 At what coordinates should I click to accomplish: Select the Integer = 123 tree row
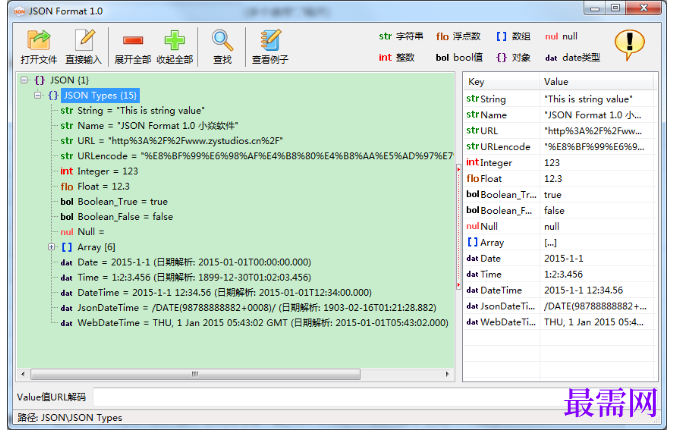99,172
